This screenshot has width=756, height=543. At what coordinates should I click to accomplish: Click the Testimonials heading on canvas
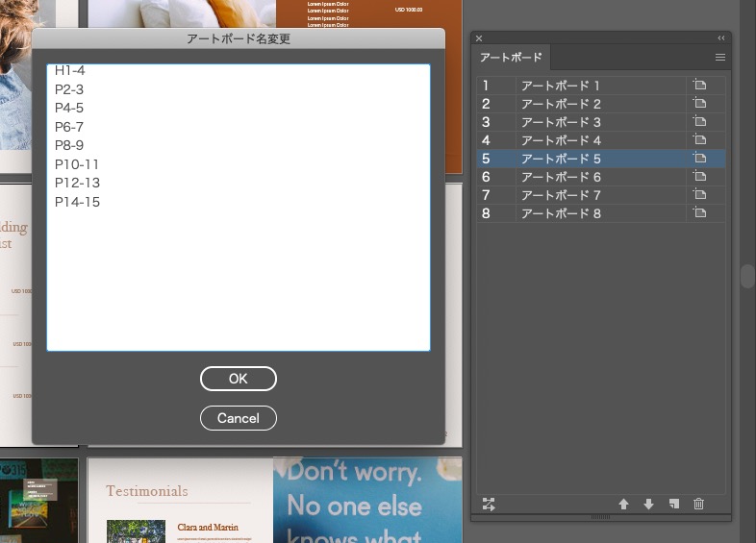(x=147, y=491)
